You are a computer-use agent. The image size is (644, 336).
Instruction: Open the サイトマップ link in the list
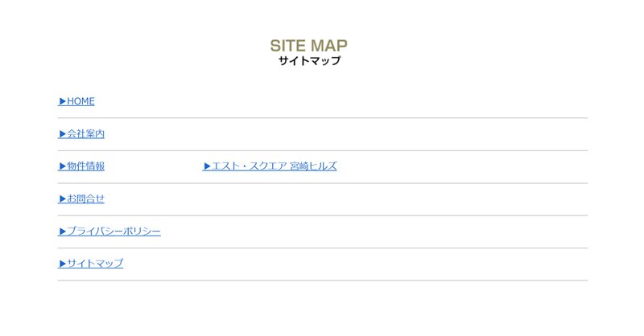95,264
